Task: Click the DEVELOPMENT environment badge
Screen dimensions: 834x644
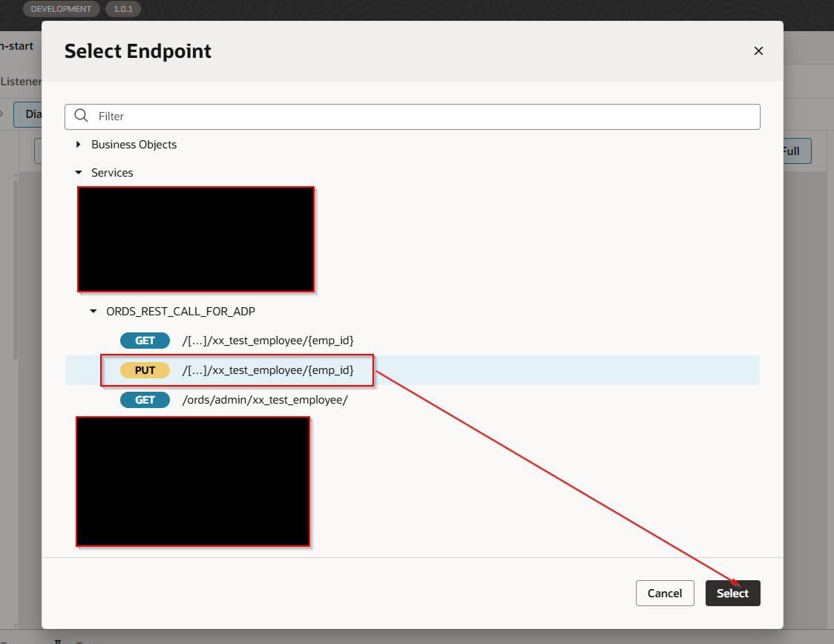Action: pyautogui.click(x=61, y=9)
